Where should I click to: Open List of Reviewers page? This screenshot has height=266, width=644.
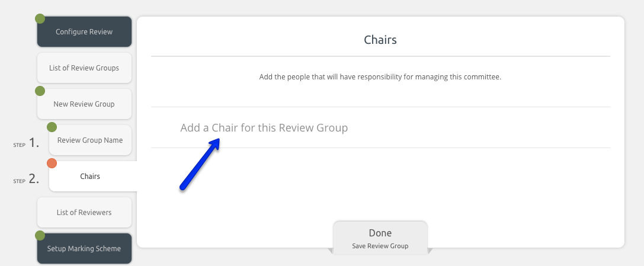click(84, 212)
